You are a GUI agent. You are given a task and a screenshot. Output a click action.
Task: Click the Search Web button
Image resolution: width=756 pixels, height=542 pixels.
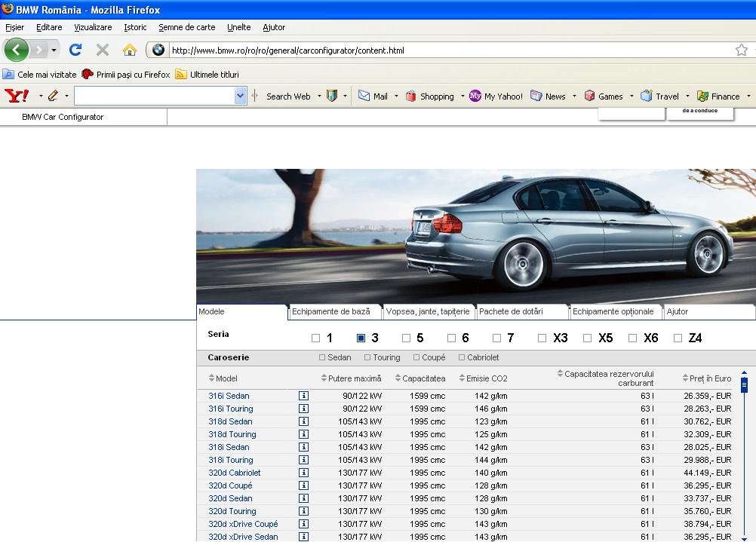point(287,96)
